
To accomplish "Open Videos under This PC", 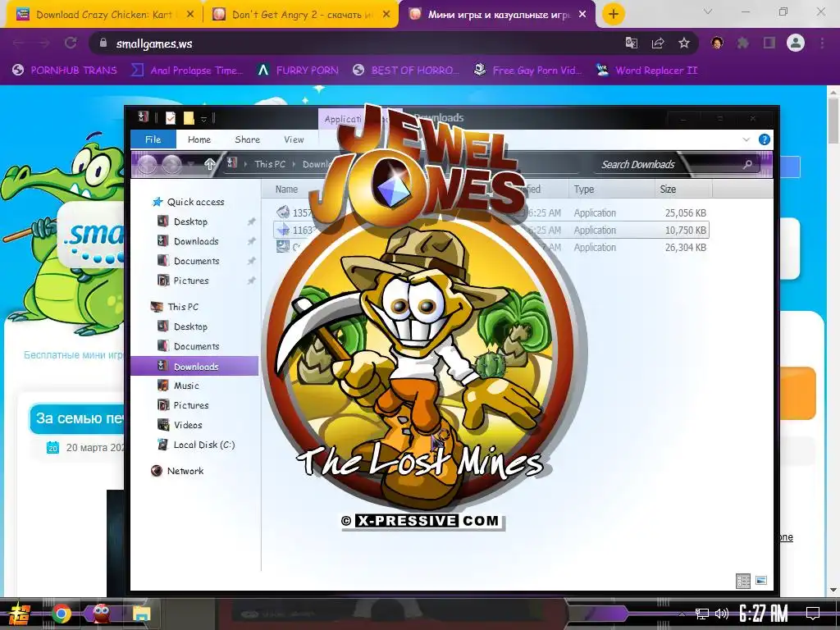I will coord(188,425).
